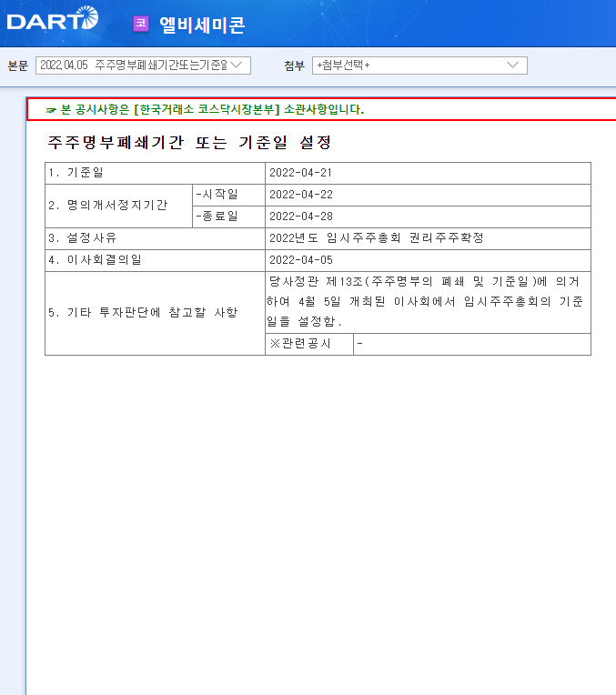616x695 pixels.
Task: Click the '3. 설정사유' label
Action: tap(82, 238)
